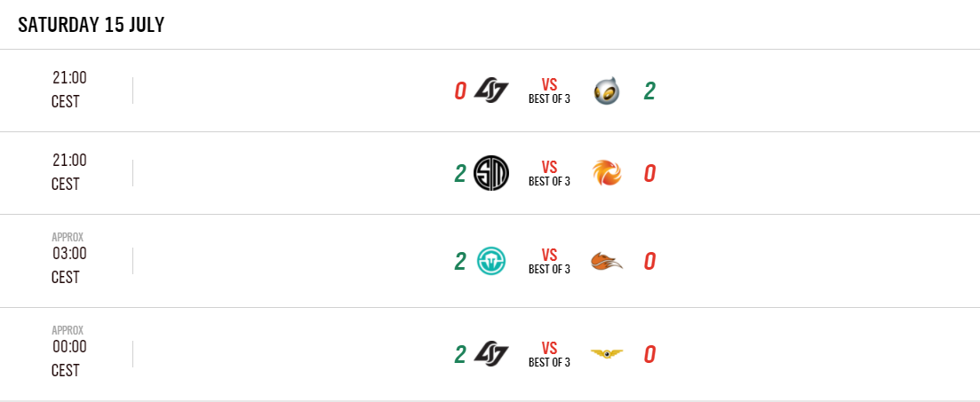Click VS Best of 3 beside the Dignitas logo
The height and width of the screenshot is (402, 980).
point(549,91)
